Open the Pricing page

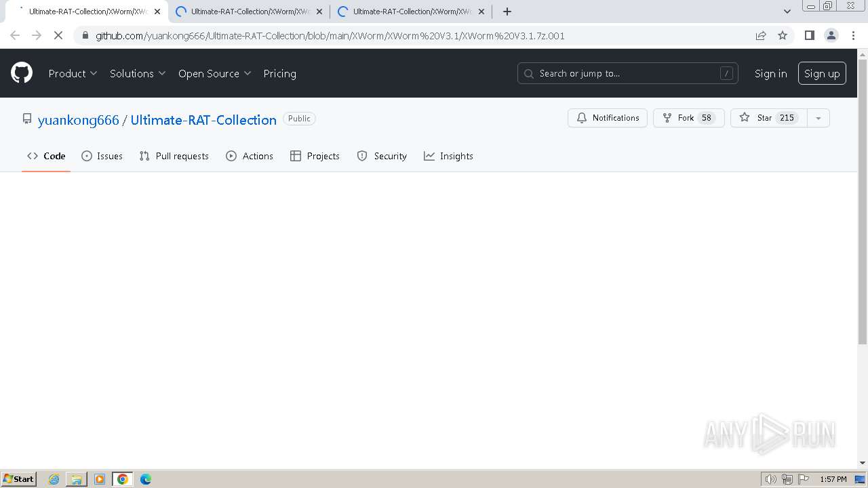(x=279, y=73)
